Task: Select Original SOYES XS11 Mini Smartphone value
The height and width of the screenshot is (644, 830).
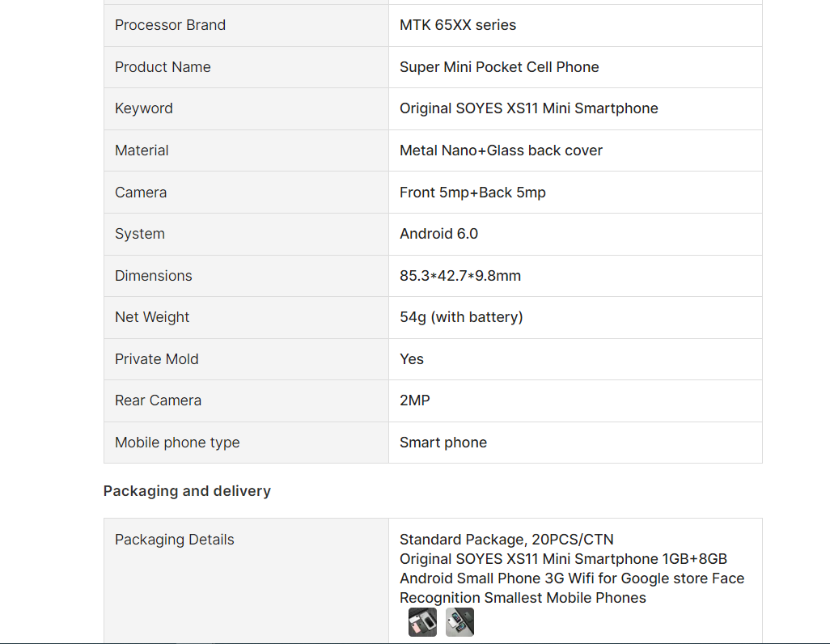Action: coord(529,108)
